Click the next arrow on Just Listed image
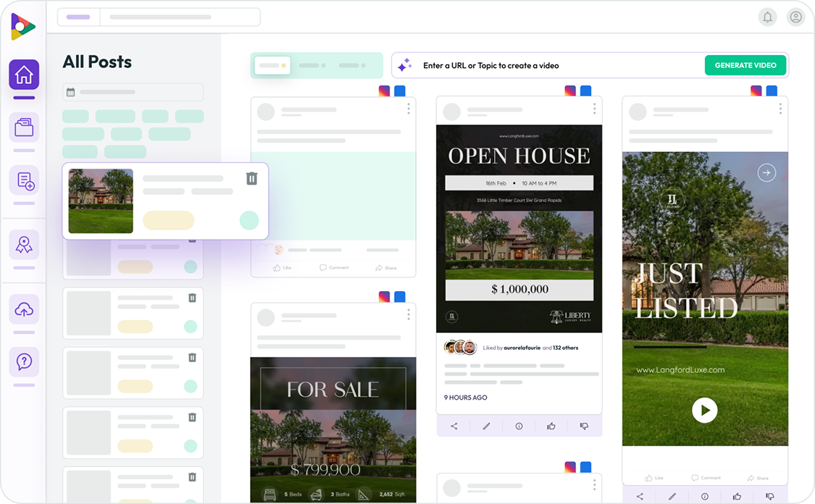Viewport: 815px width, 504px height. click(766, 172)
